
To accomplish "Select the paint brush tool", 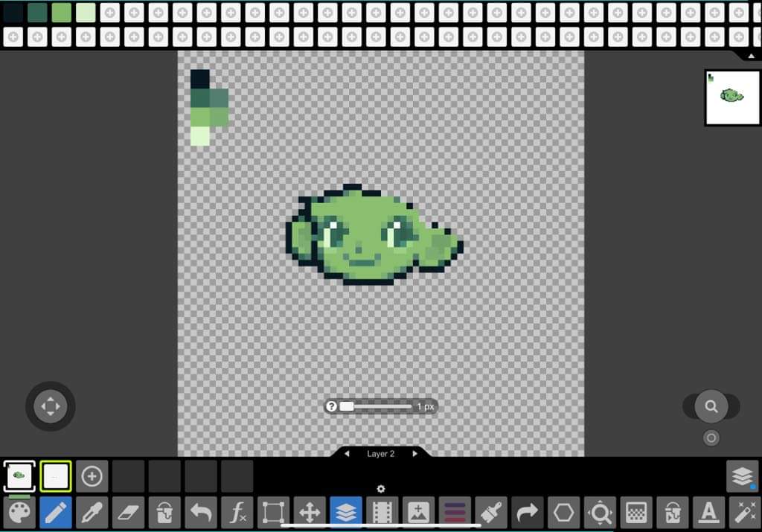I will [x=491, y=512].
